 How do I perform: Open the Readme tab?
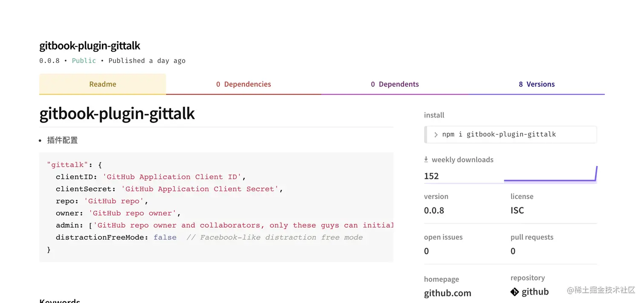tap(103, 84)
